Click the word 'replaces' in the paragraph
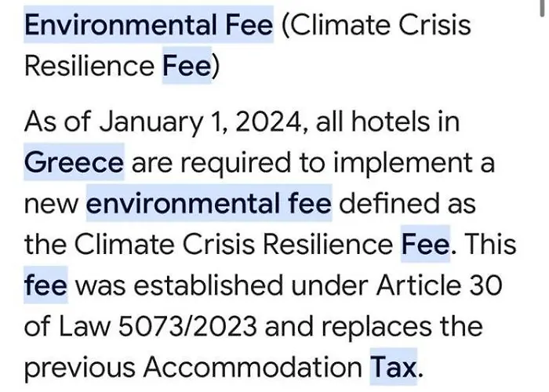The width and height of the screenshot is (549, 392). pos(376,327)
